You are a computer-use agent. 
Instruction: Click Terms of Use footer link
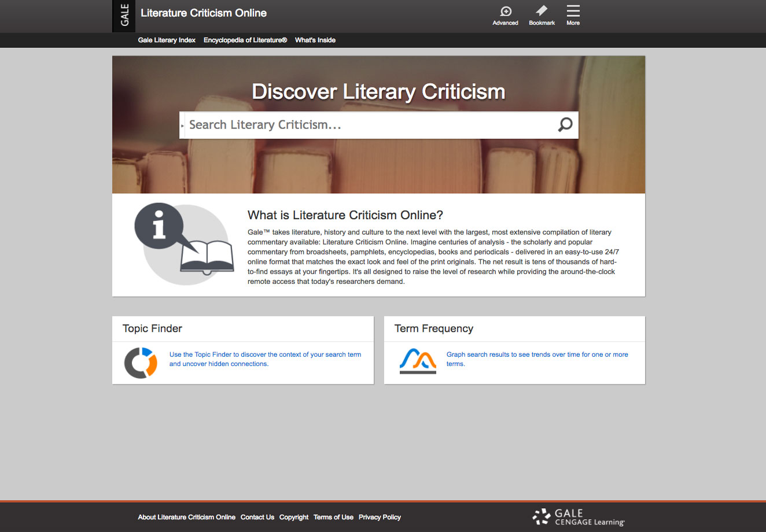[333, 517]
